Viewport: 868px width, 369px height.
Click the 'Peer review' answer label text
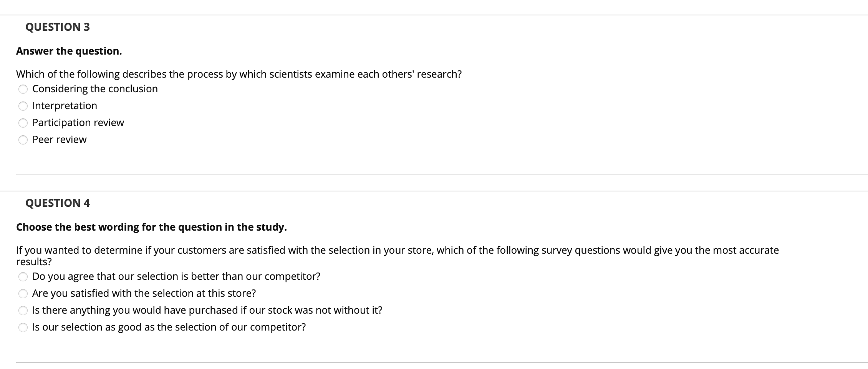pos(60,140)
